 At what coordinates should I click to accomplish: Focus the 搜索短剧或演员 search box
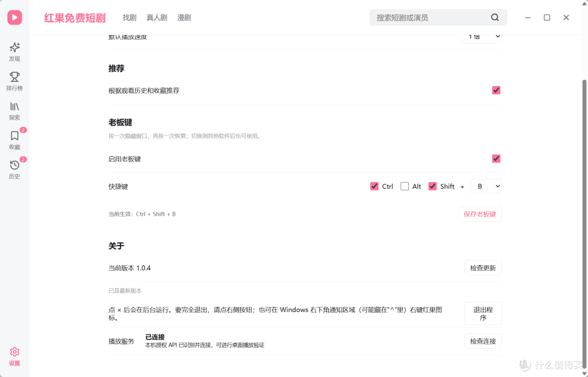pyautogui.click(x=438, y=17)
